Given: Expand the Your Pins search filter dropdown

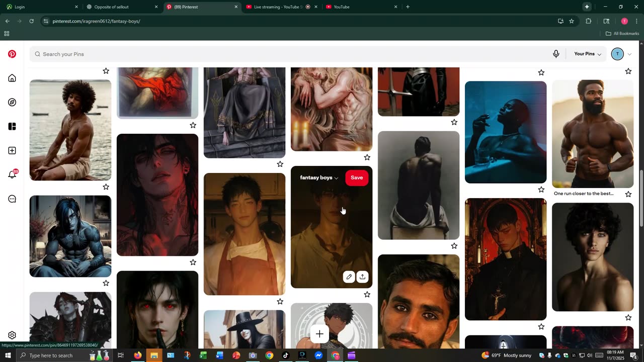Looking at the screenshot, I should coord(588,54).
